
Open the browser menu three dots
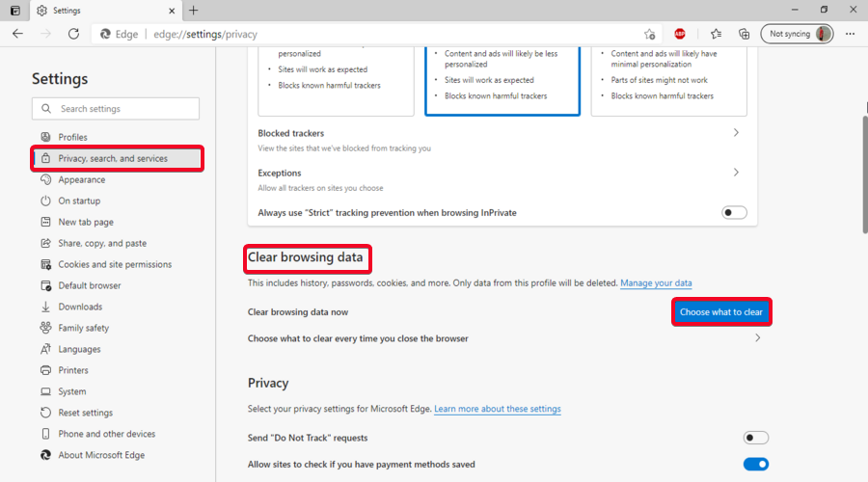[851, 34]
